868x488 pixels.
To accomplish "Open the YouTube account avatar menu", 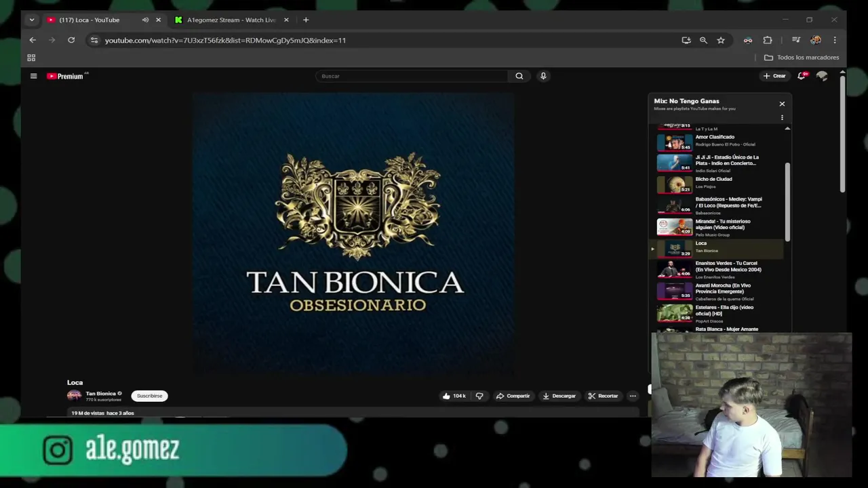I will 822,76.
